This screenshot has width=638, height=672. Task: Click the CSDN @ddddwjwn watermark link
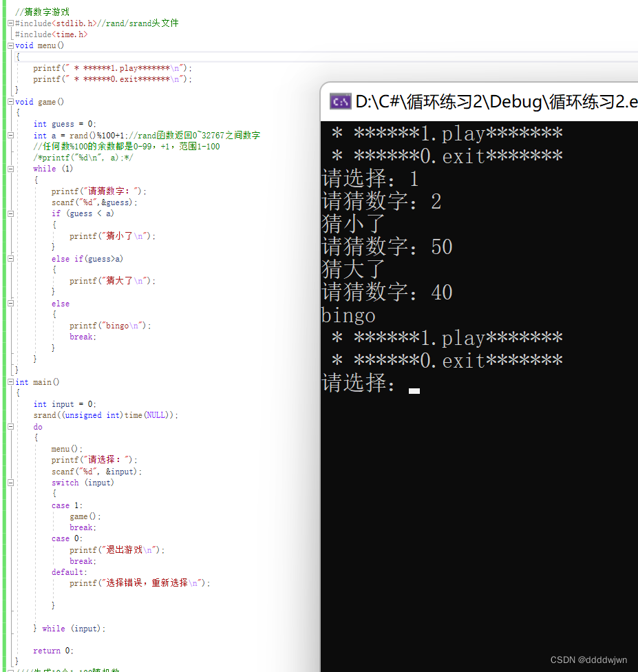point(588,660)
